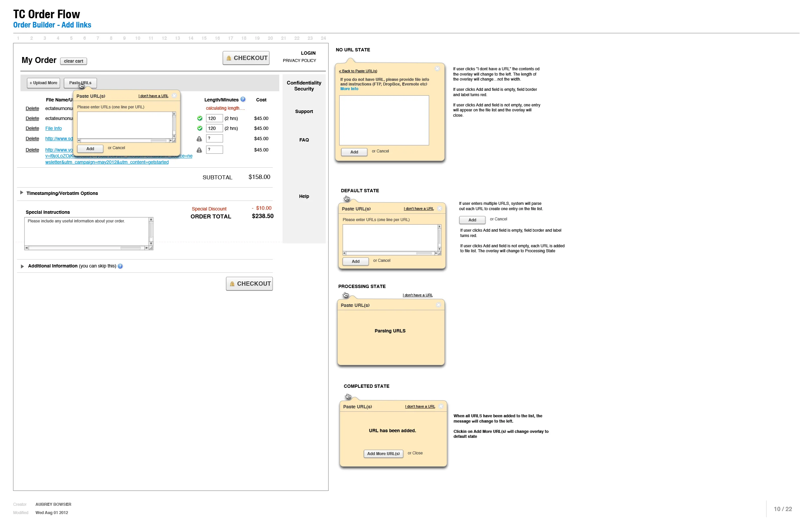This screenshot has width=812, height=525.
Task: Click the green checkmark on the first 120-minute row
Action: 200,118
